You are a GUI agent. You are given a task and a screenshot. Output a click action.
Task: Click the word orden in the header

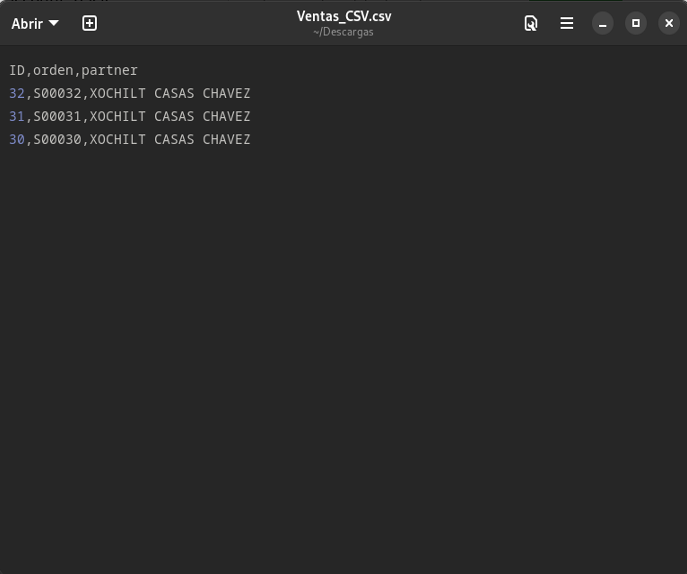[x=53, y=70]
